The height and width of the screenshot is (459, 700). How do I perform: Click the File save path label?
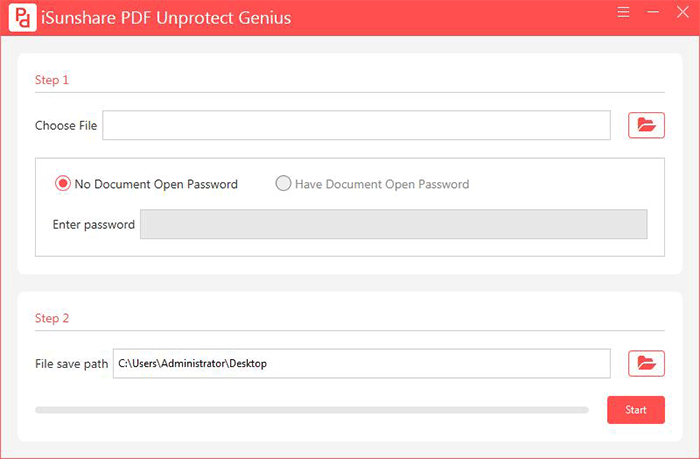71,364
